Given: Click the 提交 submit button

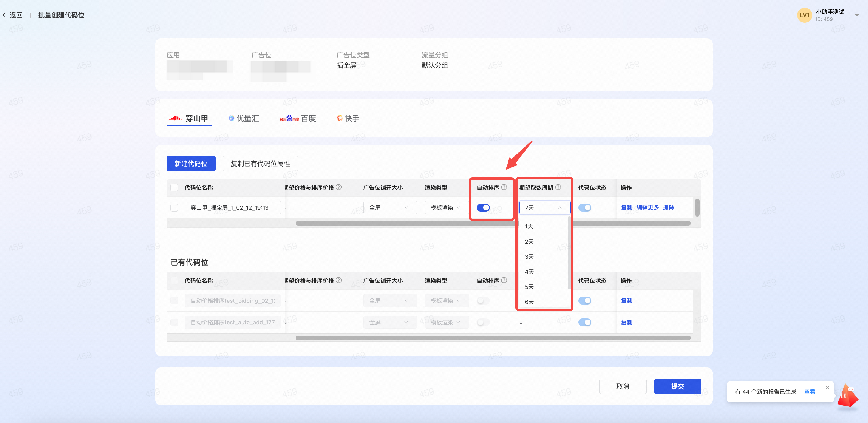Looking at the screenshot, I should (677, 386).
